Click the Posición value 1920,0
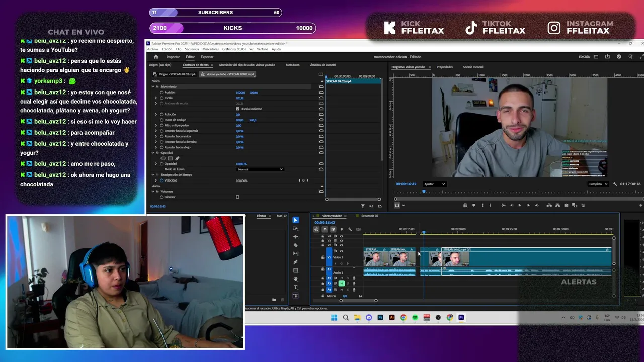 [240, 93]
